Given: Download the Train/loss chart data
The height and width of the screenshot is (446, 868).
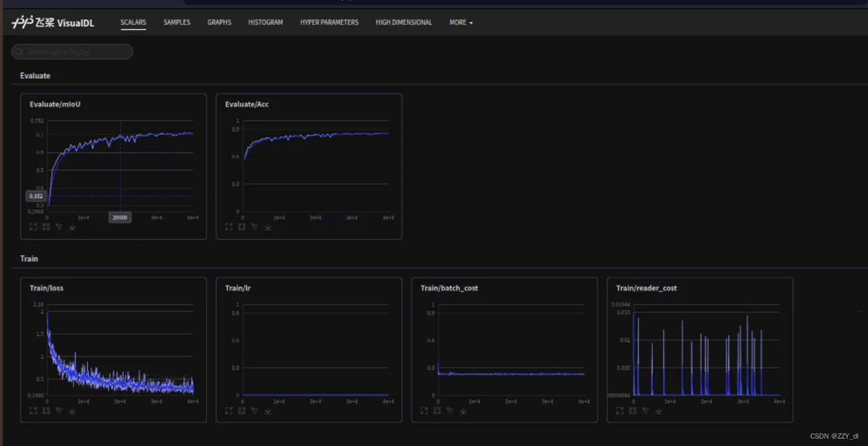Looking at the screenshot, I should pyautogui.click(x=73, y=410).
